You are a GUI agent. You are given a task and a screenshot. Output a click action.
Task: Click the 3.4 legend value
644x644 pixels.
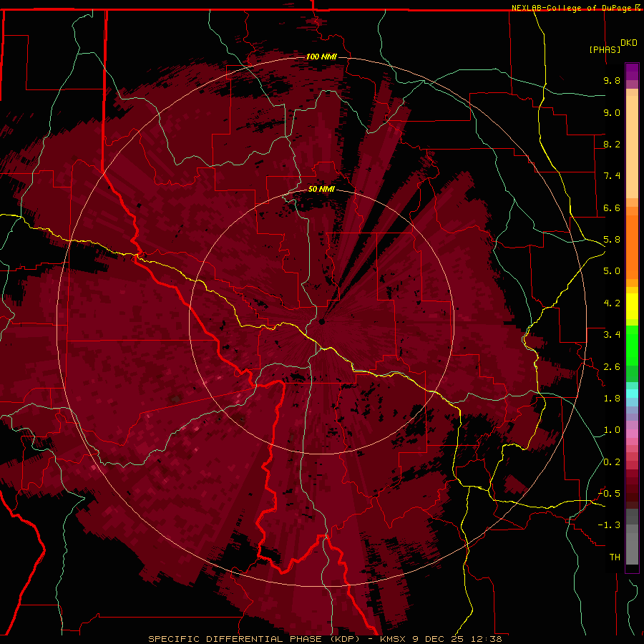[x=612, y=335]
